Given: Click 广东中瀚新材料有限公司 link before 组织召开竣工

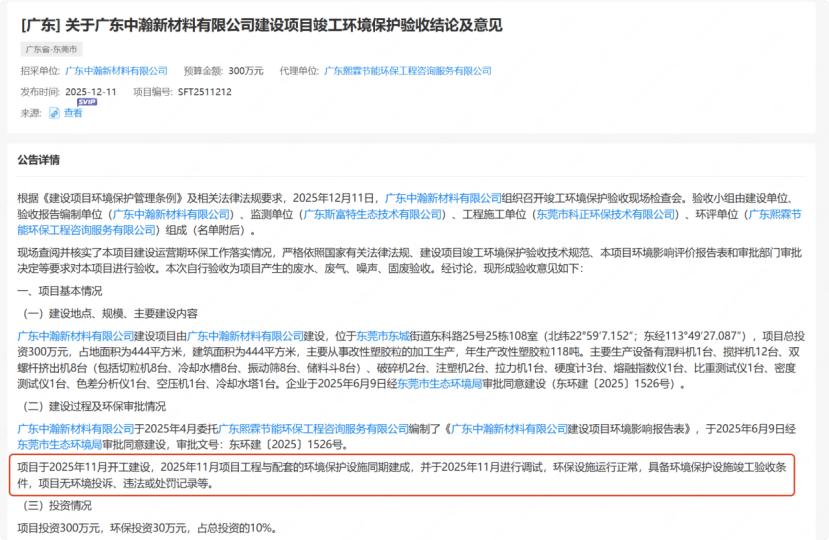Looking at the screenshot, I should click(x=443, y=198).
